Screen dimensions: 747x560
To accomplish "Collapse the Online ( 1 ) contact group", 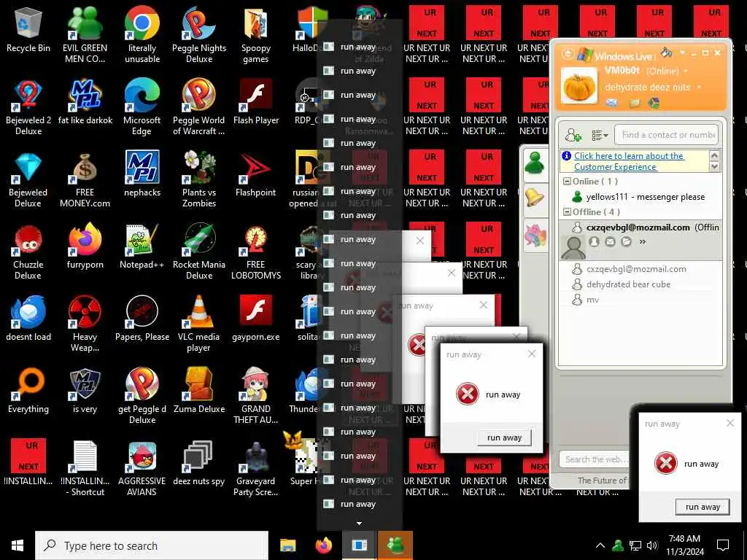I will [567, 182].
